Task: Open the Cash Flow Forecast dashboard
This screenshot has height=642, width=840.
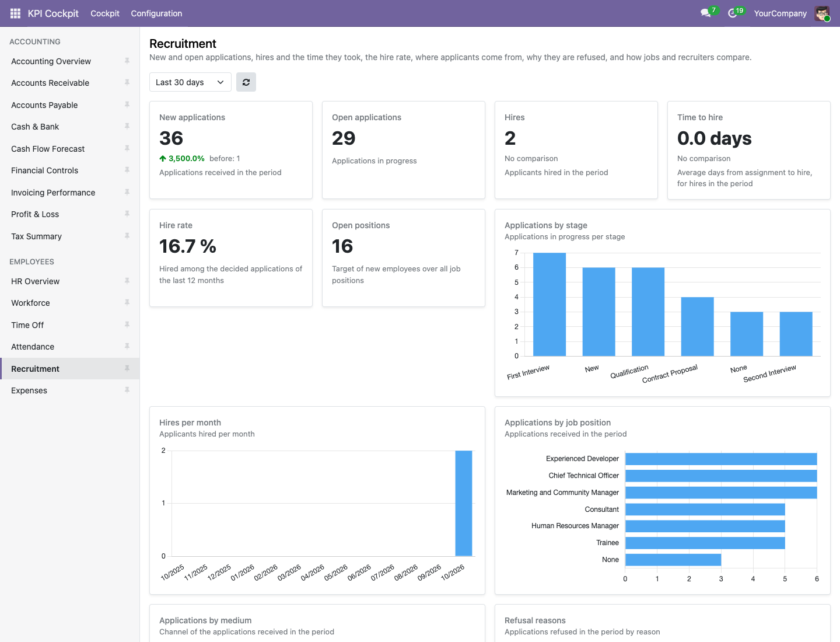Action: tap(70, 149)
